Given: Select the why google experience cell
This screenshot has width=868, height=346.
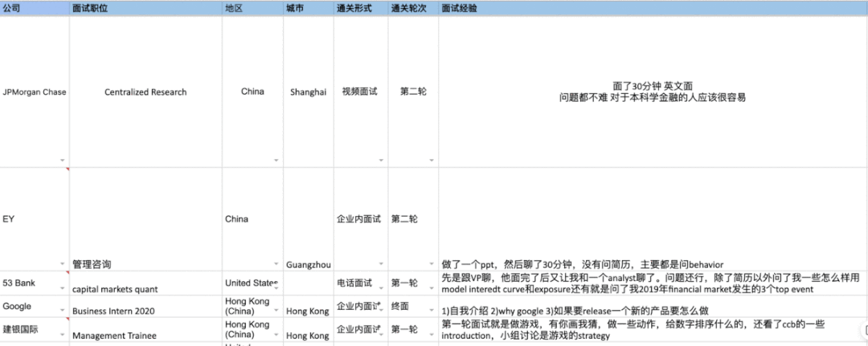Looking at the screenshot, I should click(x=653, y=306).
